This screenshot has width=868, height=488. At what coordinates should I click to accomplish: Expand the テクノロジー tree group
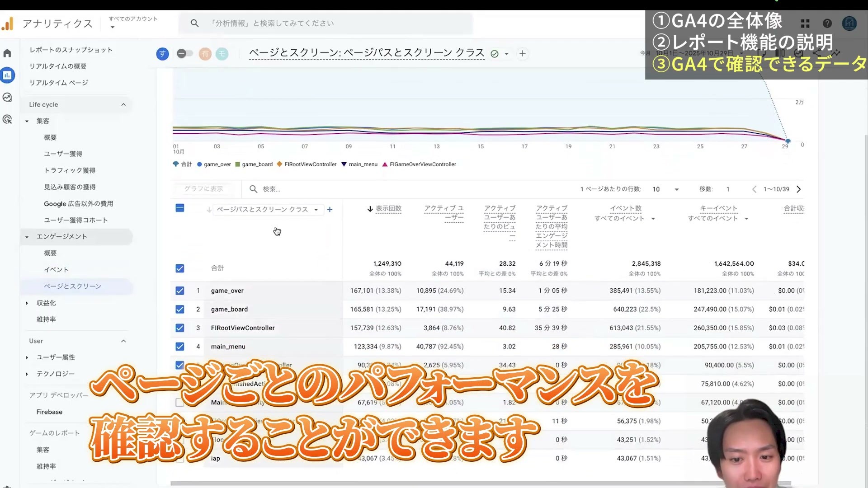click(27, 374)
